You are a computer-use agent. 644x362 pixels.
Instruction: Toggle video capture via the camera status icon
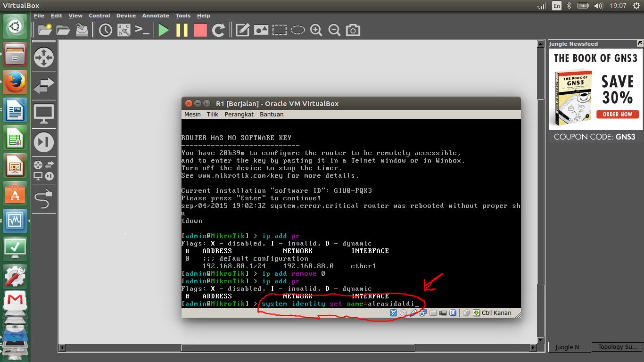coord(442,313)
